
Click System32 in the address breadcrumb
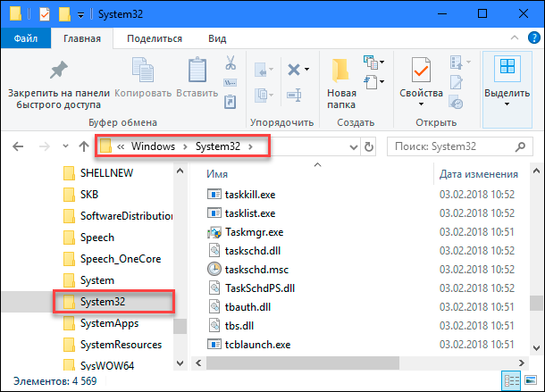pyautogui.click(x=218, y=146)
